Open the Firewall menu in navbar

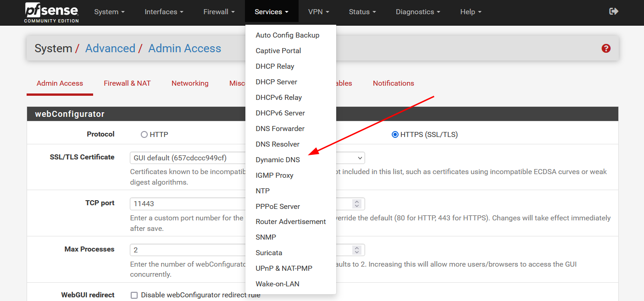(x=219, y=12)
